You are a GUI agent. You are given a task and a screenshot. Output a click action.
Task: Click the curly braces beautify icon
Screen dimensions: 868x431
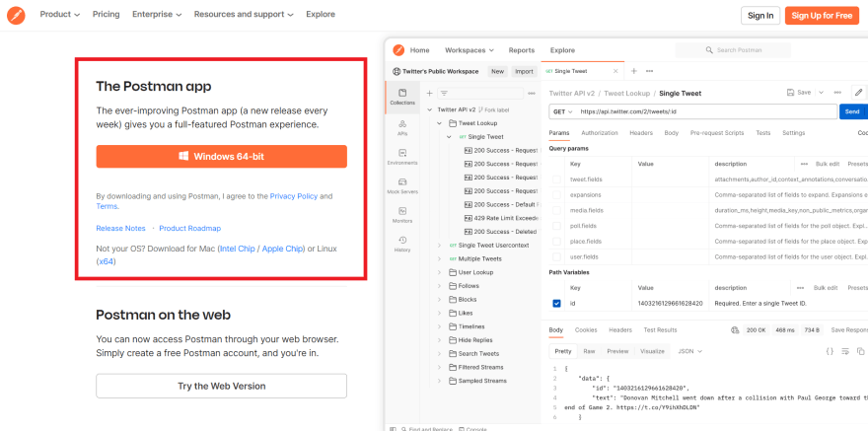click(x=830, y=351)
